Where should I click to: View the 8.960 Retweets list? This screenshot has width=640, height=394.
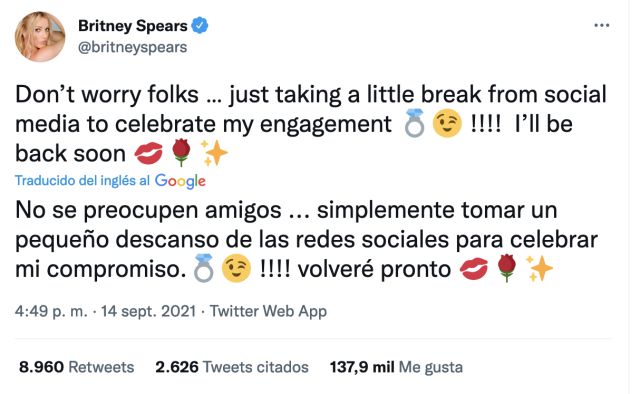tap(76, 367)
